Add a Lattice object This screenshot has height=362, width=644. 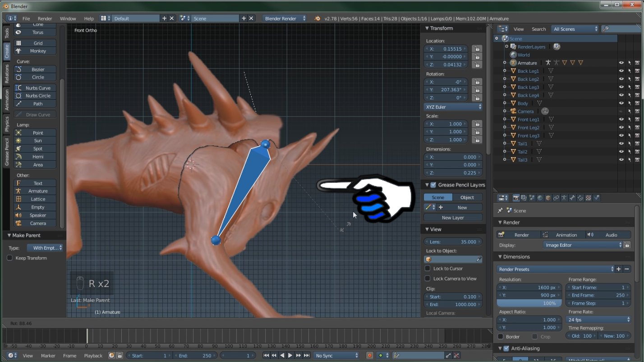click(35, 199)
